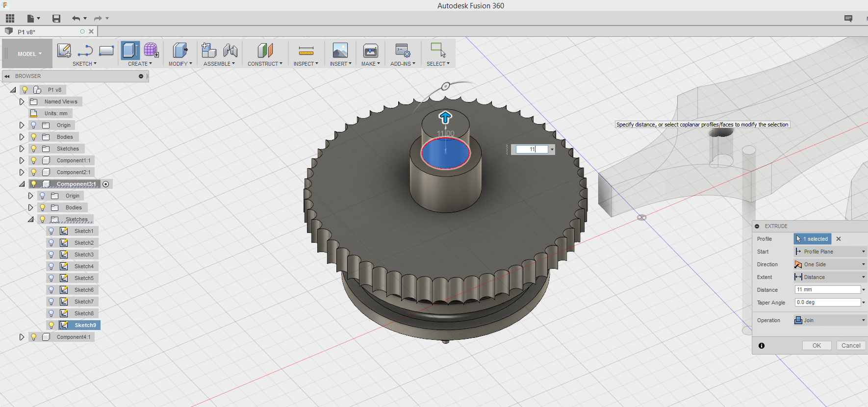Screen dimensions: 868x407
Task: Click the info icon in Extrude dialog
Action: point(762,346)
